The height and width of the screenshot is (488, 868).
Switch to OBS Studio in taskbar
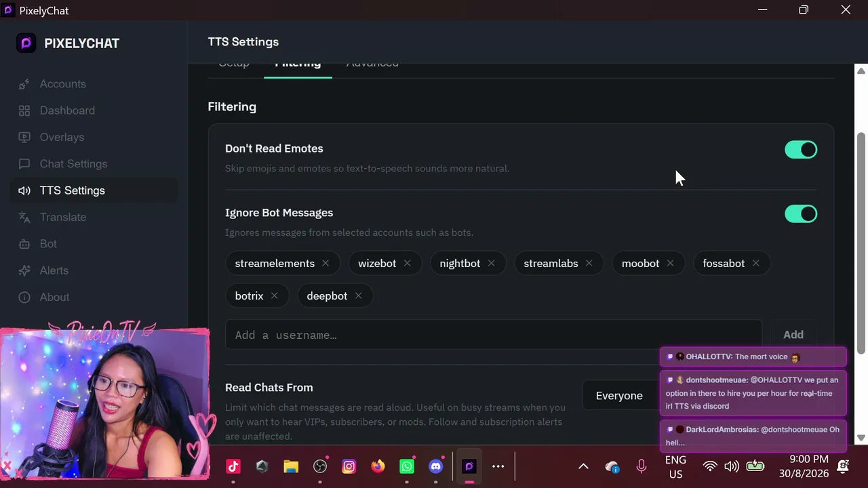(x=320, y=466)
